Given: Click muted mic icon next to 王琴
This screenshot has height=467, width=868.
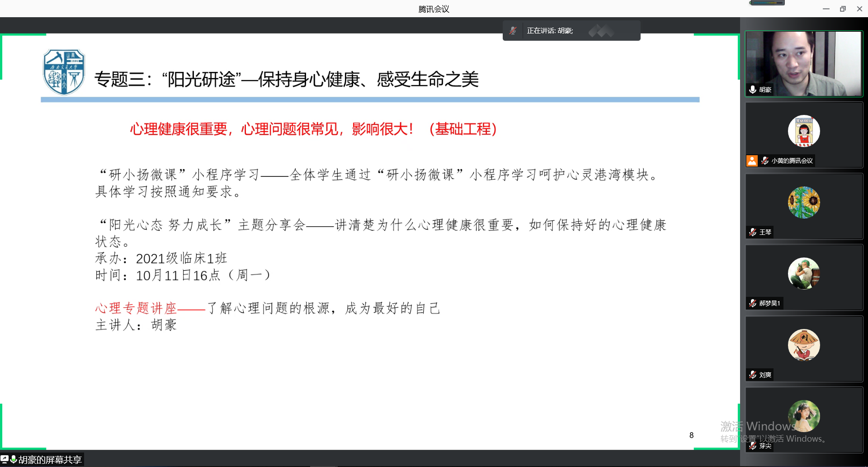Looking at the screenshot, I should tap(753, 232).
